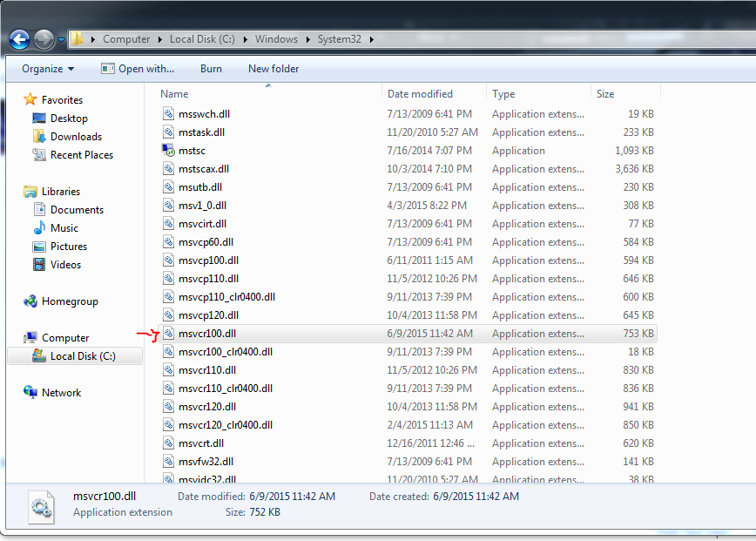This screenshot has height=541, width=756.
Task: Open the Organize menu
Action: [48, 69]
